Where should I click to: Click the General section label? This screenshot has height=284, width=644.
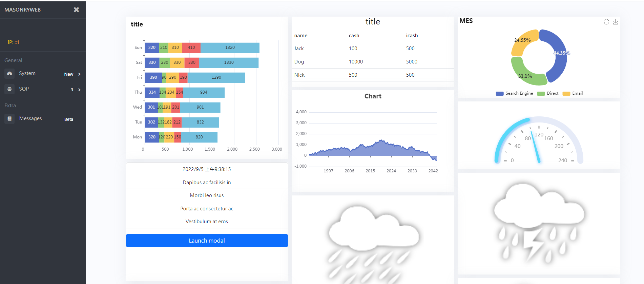pos(13,60)
